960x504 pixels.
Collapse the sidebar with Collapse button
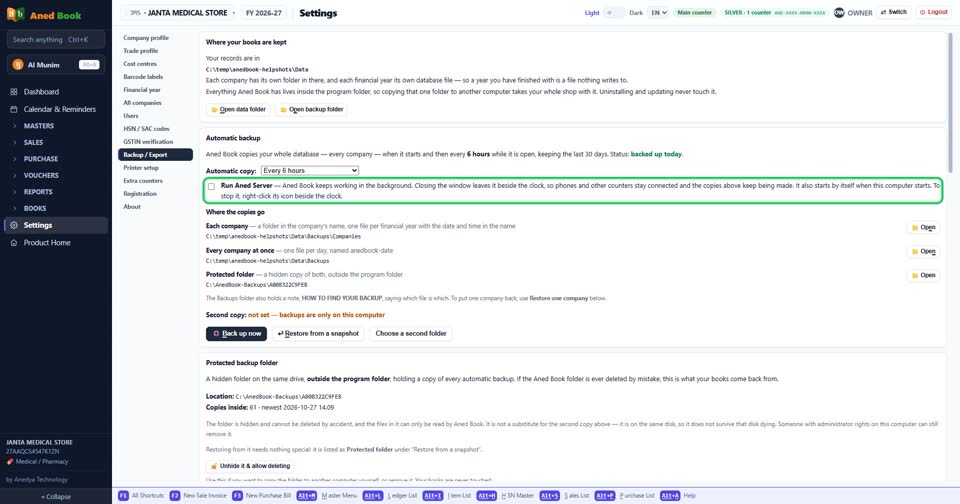[56, 497]
